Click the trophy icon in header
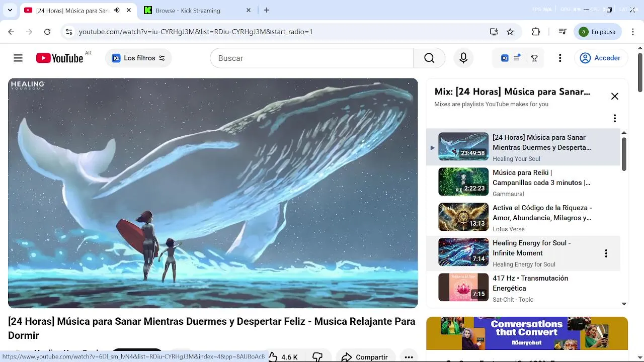This screenshot has width=644, height=362. [x=534, y=58]
